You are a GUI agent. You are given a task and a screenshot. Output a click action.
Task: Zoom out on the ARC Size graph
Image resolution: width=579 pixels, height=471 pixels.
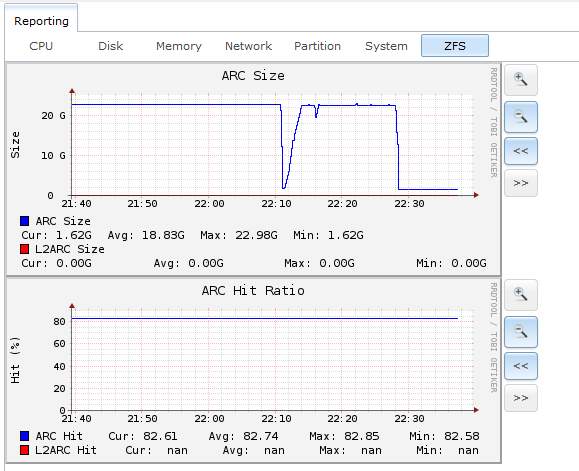click(521, 117)
